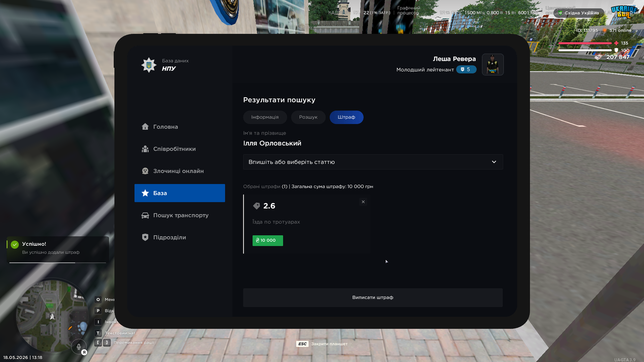Screen dimensions: 644x362
Task: Click the car icon beside Пошук транспорту
Action: [x=145, y=215]
